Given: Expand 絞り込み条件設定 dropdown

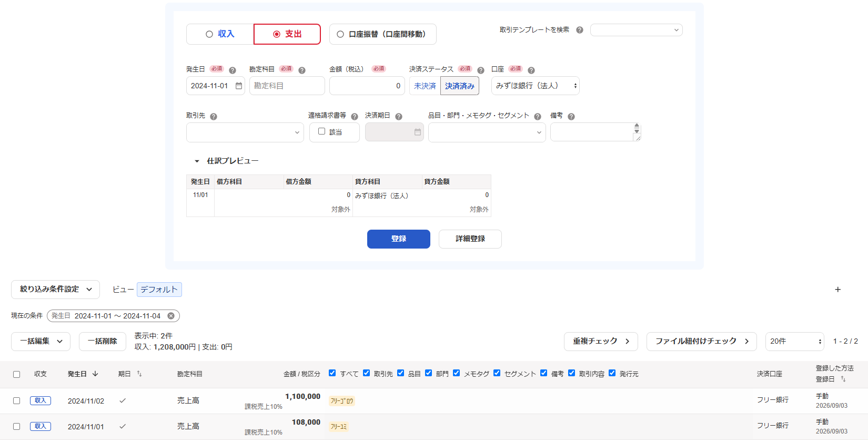Looking at the screenshot, I should tap(56, 290).
